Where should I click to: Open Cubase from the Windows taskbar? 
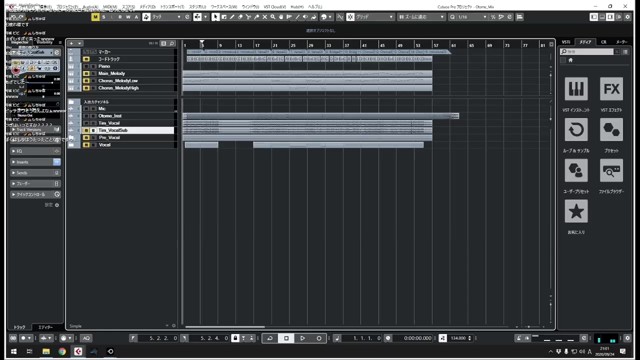[x=78, y=351]
